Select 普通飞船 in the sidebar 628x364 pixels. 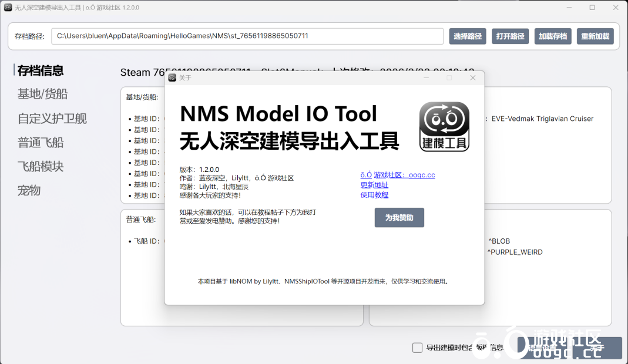[x=41, y=142]
